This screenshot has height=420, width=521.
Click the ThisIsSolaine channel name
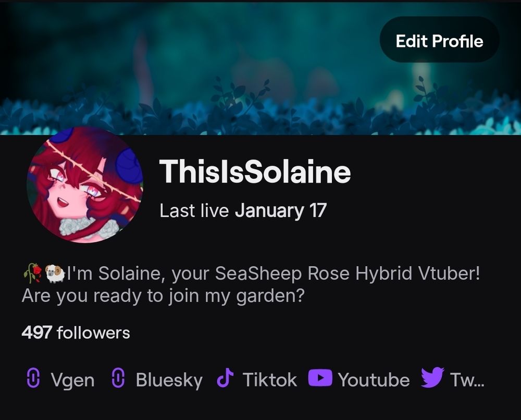tap(255, 171)
